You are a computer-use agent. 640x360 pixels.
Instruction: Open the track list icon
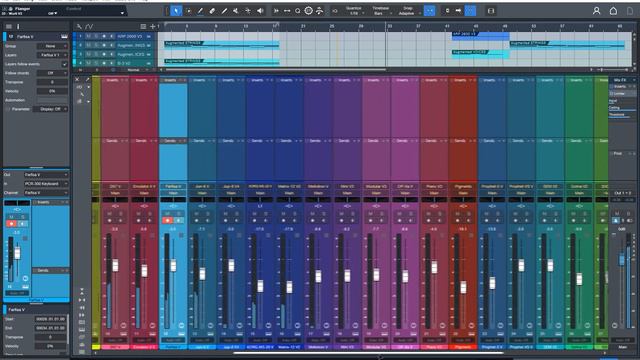coord(143,27)
